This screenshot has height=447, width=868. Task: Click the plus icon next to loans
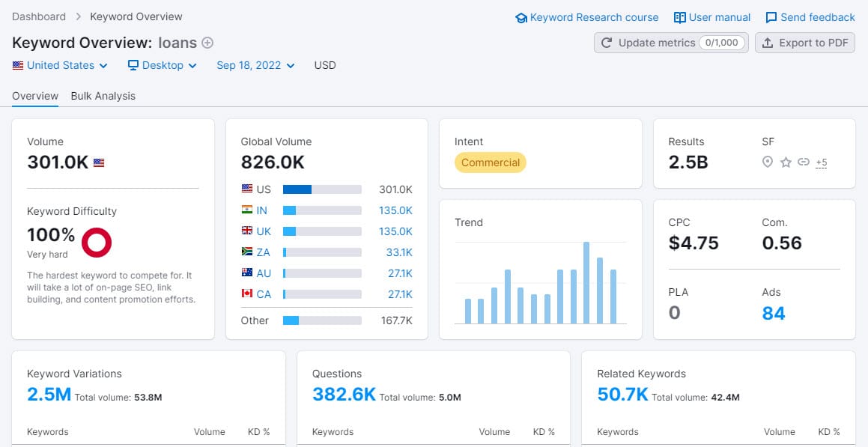207,43
